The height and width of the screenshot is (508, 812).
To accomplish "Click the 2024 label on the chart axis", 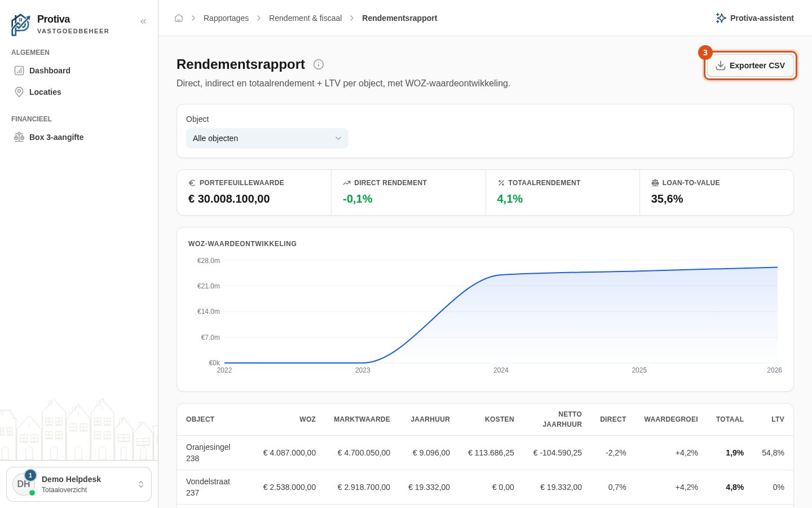I will click(x=501, y=370).
